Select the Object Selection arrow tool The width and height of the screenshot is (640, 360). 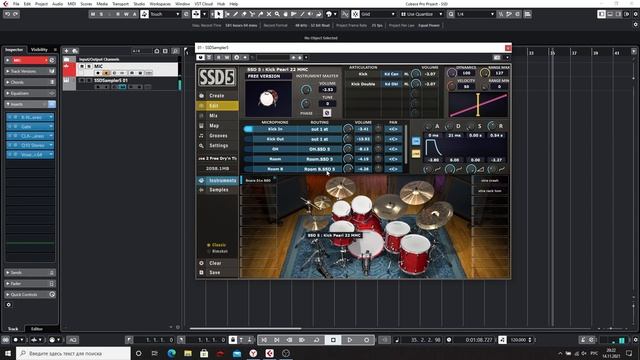[x=219, y=14]
